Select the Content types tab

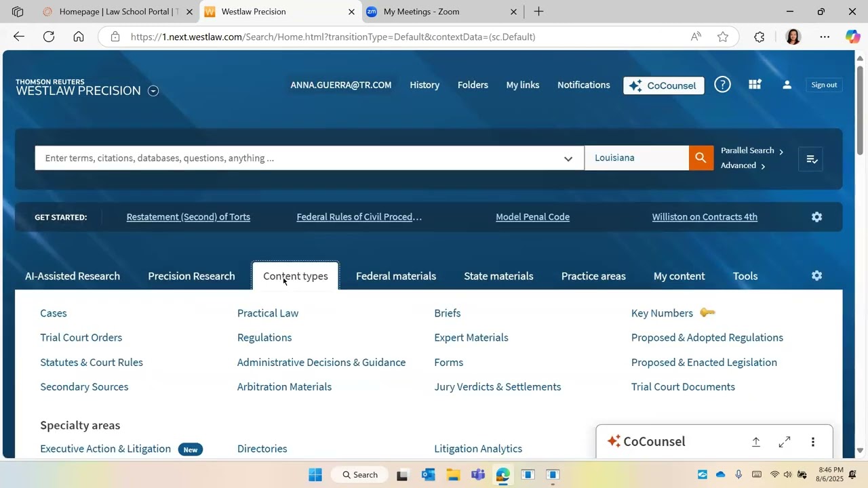pos(296,276)
